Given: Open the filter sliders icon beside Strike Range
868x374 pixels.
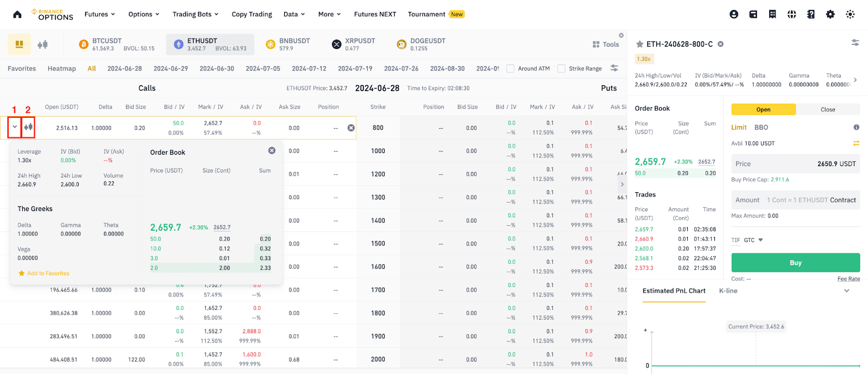Looking at the screenshot, I should [614, 68].
